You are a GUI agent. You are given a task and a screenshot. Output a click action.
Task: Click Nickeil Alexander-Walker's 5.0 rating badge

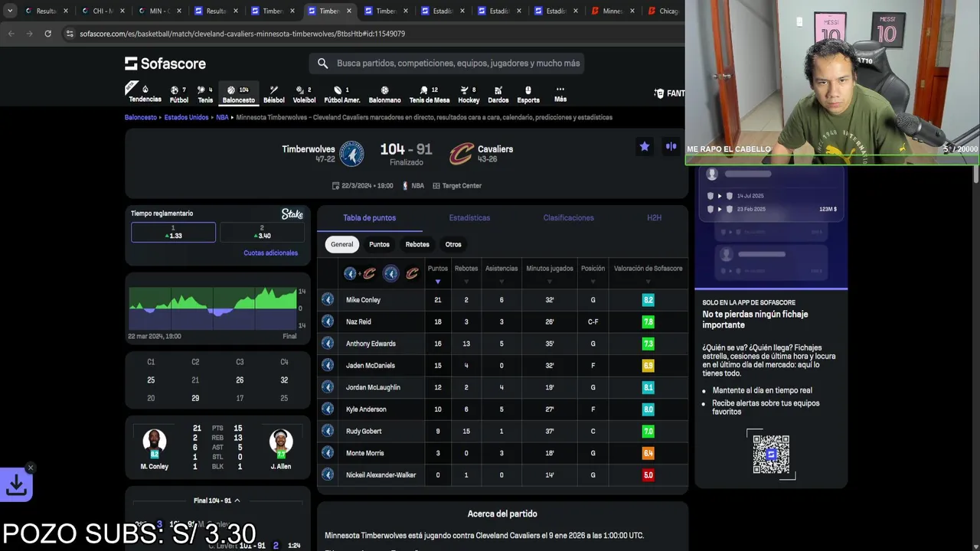click(648, 475)
